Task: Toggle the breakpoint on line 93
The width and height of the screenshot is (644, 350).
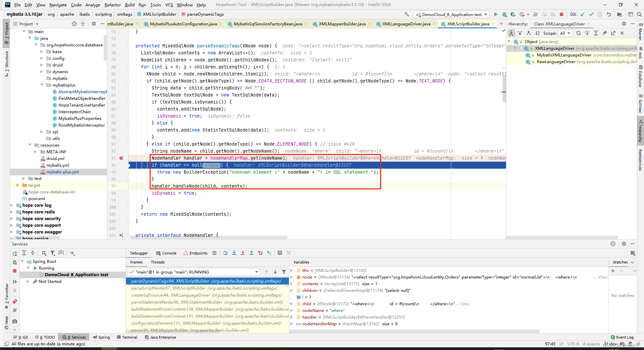Action: 122,158
